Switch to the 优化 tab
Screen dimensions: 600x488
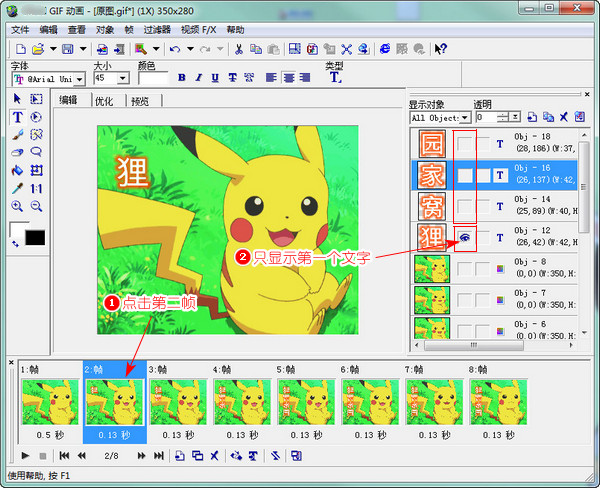(104, 101)
